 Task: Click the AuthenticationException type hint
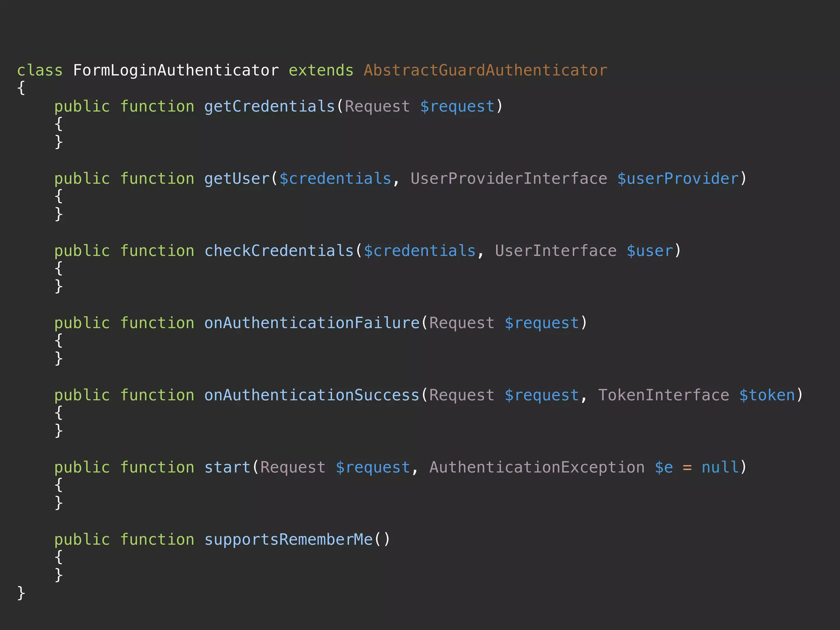coord(537,467)
